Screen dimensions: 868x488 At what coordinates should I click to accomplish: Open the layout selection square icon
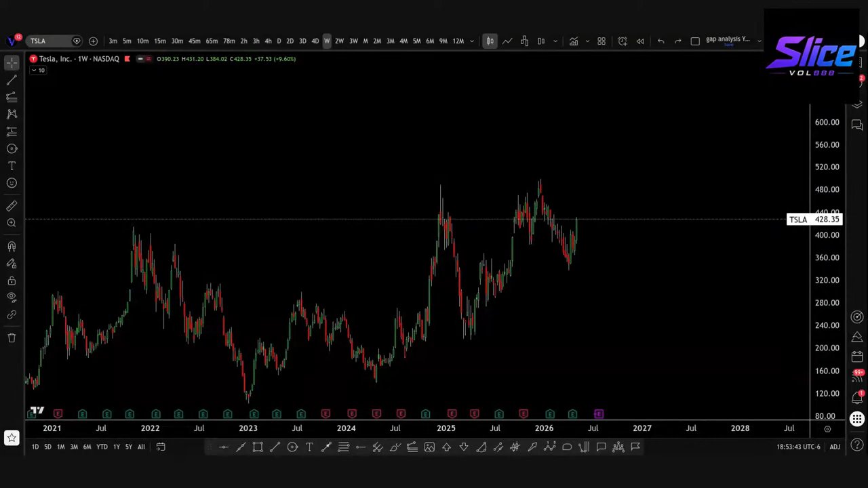[695, 41]
